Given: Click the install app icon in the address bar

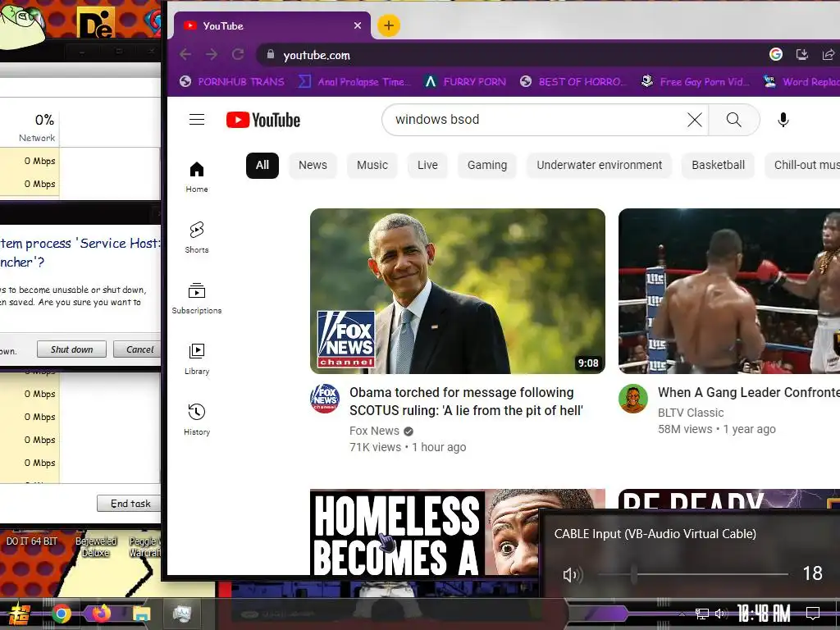Looking at the screenshot, I should (802, 54).
